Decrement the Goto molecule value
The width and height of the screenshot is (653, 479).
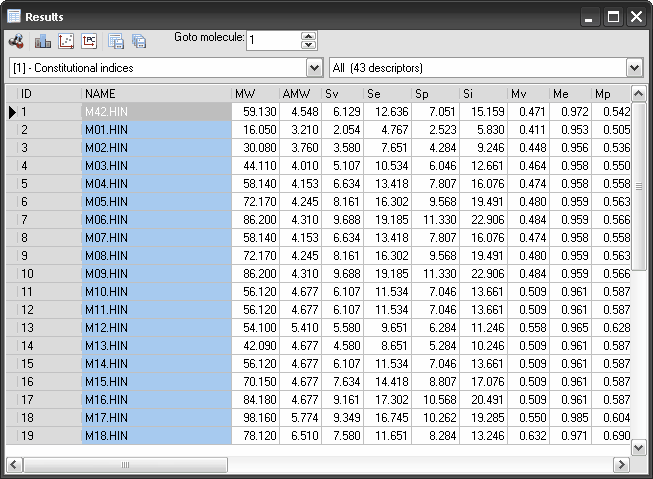308,45
